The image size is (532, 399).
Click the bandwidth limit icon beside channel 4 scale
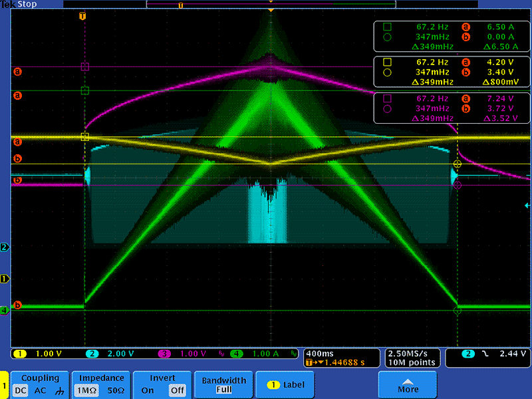pyautogui.click(x=293, y=354)
